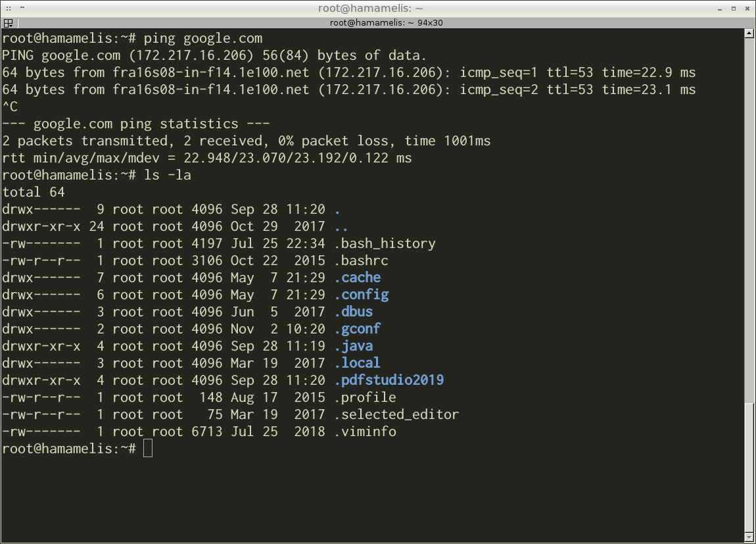The image size is (756, 544).
Task: Click the .bash_history file name
Action: [385, 243]
